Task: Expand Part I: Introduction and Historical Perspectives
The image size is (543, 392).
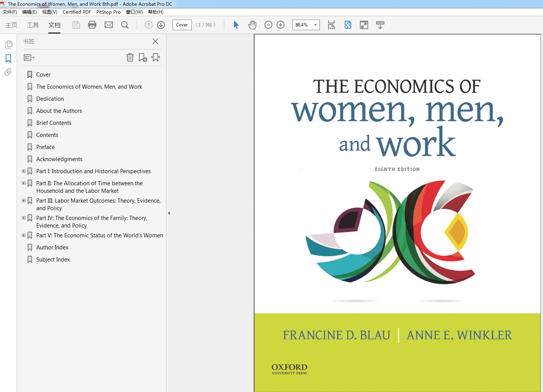Action: coord(23,171)
